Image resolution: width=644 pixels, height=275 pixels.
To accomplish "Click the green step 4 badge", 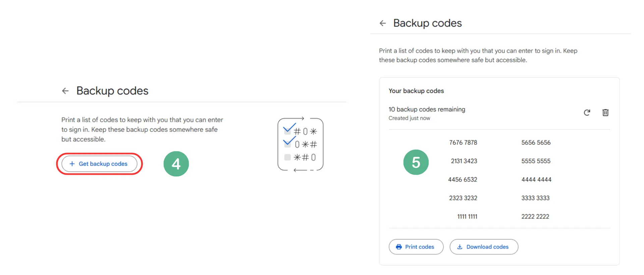I will (176, 164).
